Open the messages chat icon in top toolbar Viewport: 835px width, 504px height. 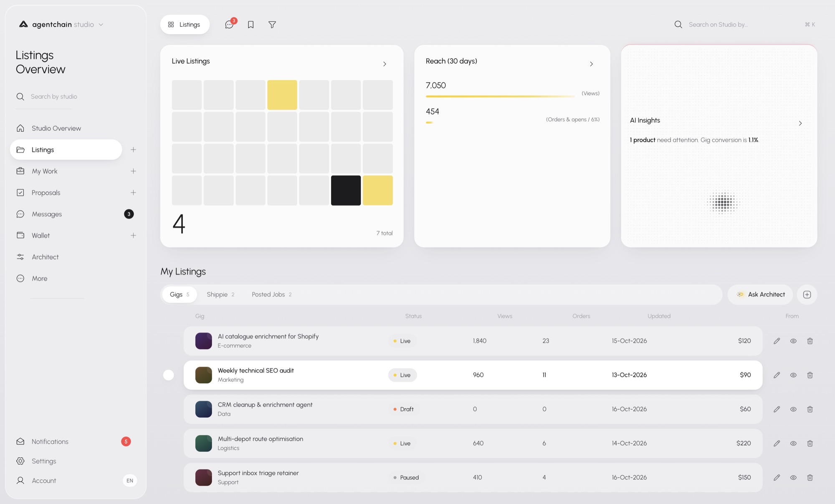click(x=229, y=25)
